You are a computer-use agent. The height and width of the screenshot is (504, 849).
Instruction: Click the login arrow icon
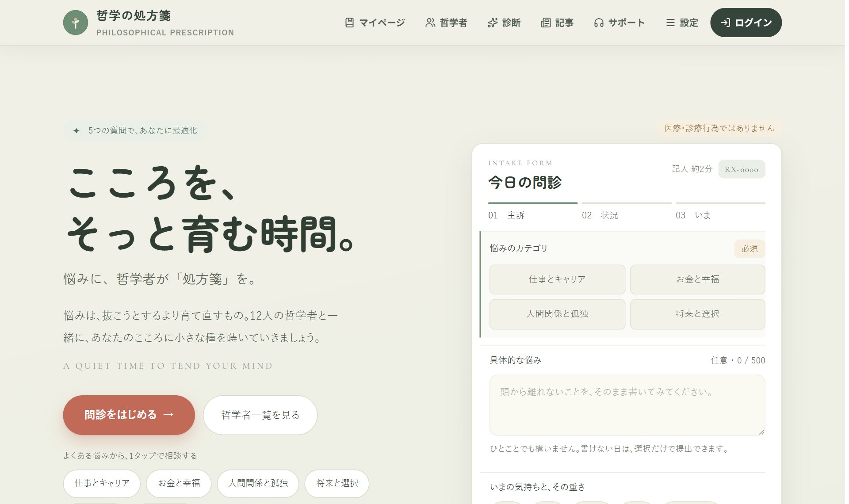tap(726, 23)
